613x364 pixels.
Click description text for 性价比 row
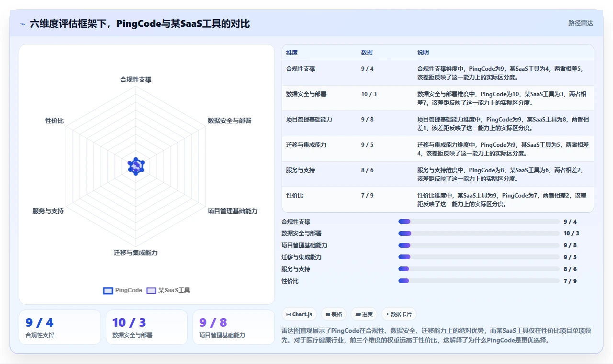click(x=502, y=200)
